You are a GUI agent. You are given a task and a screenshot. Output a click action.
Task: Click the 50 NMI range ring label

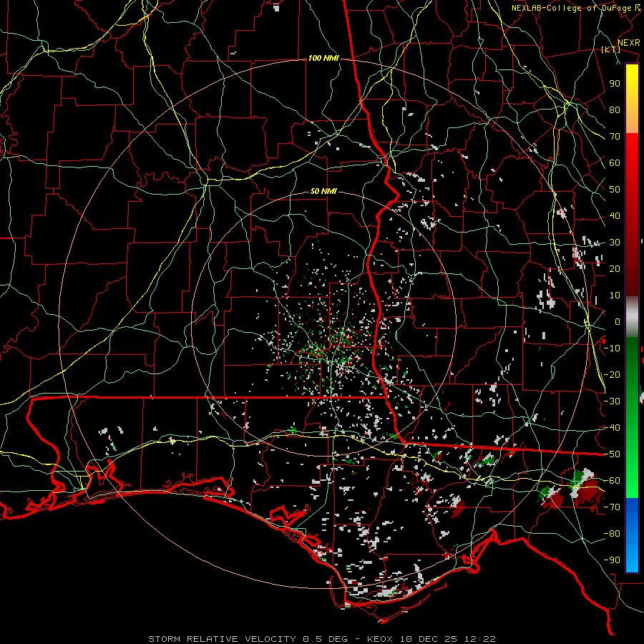coord(323,191)
